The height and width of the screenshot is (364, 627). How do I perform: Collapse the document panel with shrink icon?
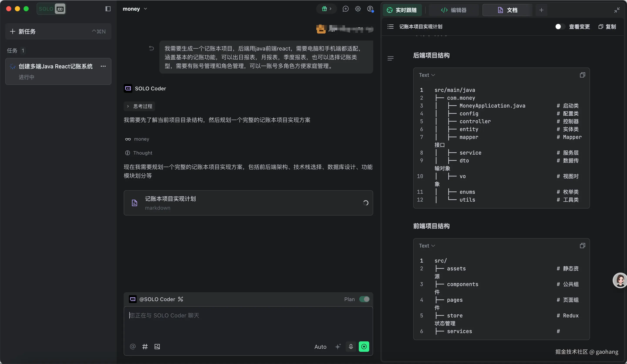[x=617, y=10]
